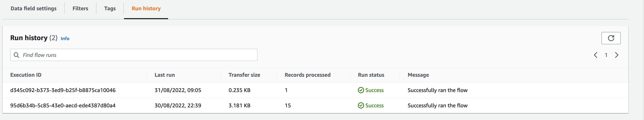Click the Transfer size column header

244,75
